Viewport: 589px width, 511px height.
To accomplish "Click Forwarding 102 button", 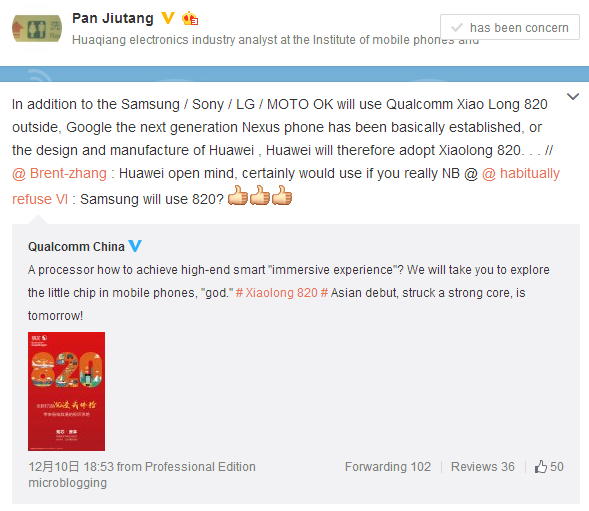I will click(x=388, y=467).
